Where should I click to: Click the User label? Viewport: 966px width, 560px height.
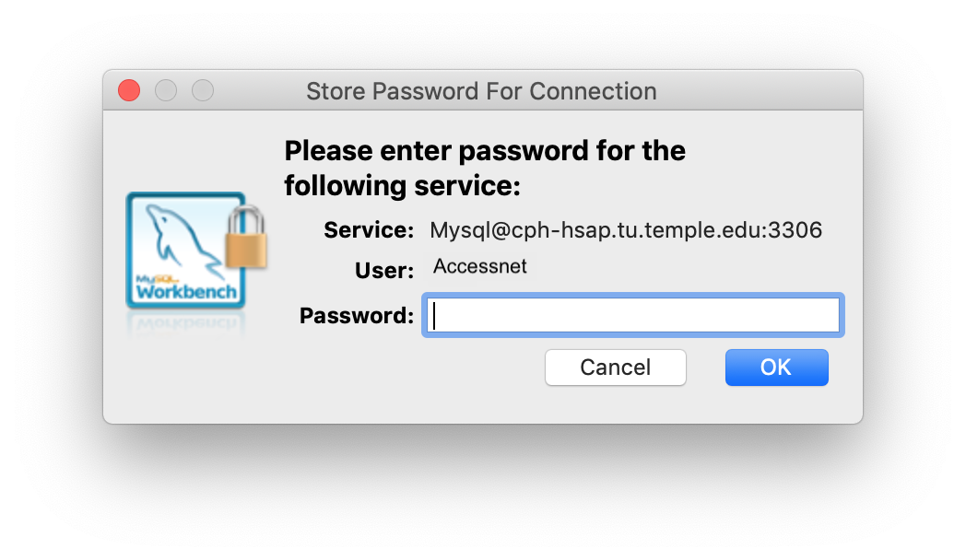coord(383,270)
